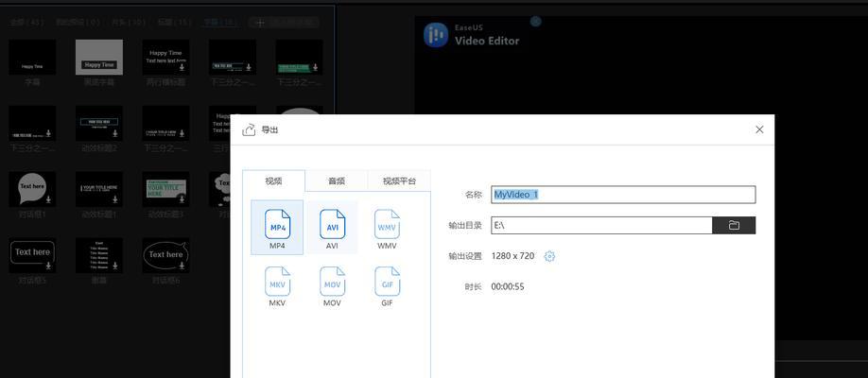Viewport: 868px width, 378px height.
Task: Select the MP4 format icon
Action: (x=277, y=227)
